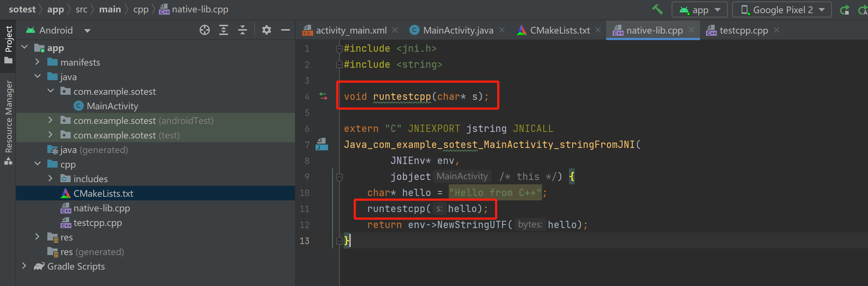Open the app run configuration dropdown
Image resolution: width=868 pixels, height=286 pixels.
click(699, 10)
